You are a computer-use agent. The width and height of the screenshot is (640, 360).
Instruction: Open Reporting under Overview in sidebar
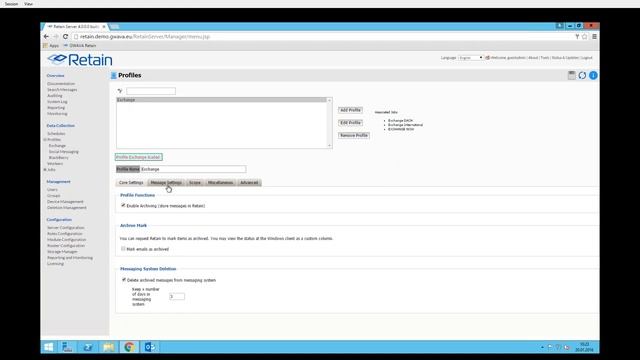point(56,108)
